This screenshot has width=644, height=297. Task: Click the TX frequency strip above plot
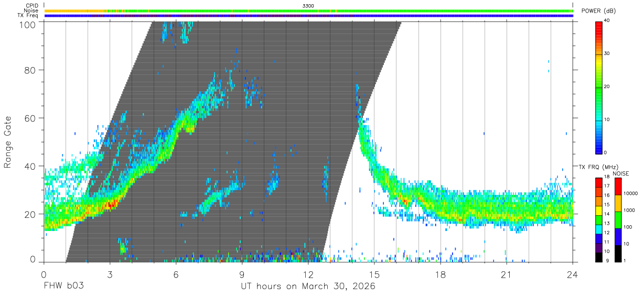pos(308,16)
